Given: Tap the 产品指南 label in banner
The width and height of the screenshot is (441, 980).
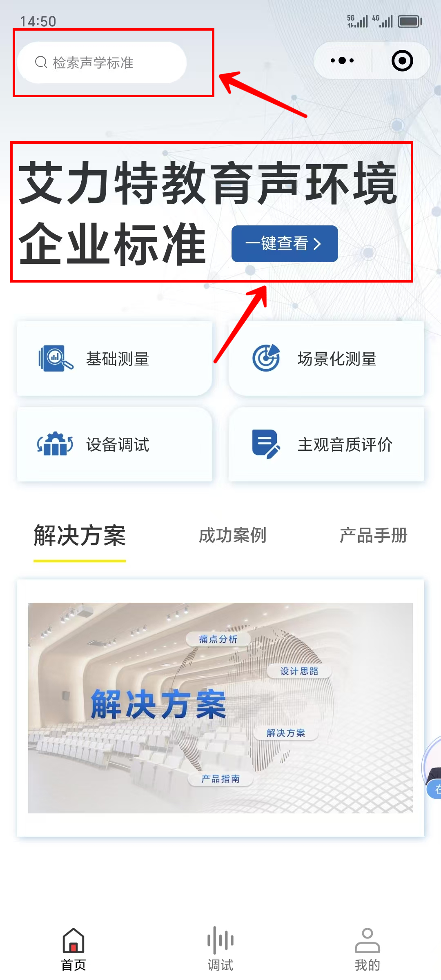Looking at the screenshot, I should (220, 779).
